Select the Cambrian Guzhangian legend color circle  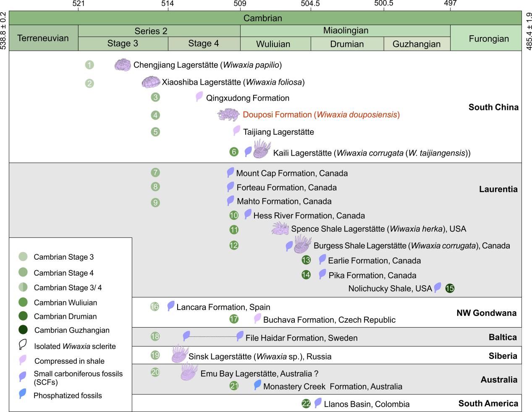pos(23,330)
